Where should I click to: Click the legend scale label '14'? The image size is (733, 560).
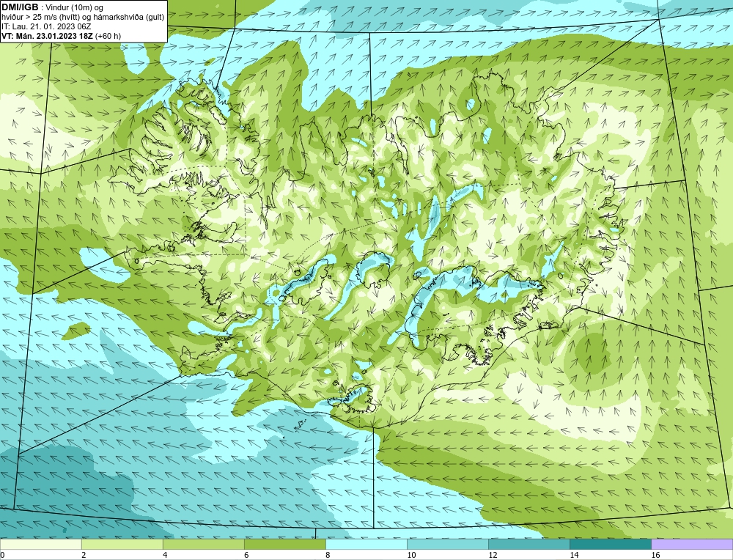pyautogui.click(x=574, y=555)
